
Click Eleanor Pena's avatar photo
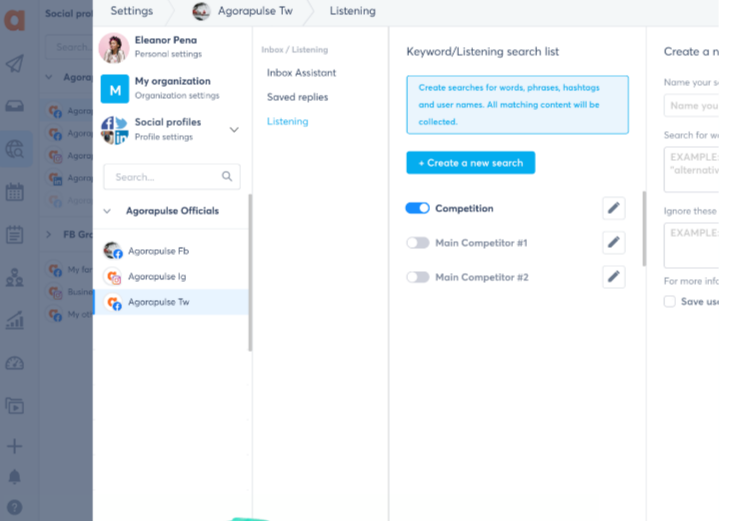click(114, 48)
